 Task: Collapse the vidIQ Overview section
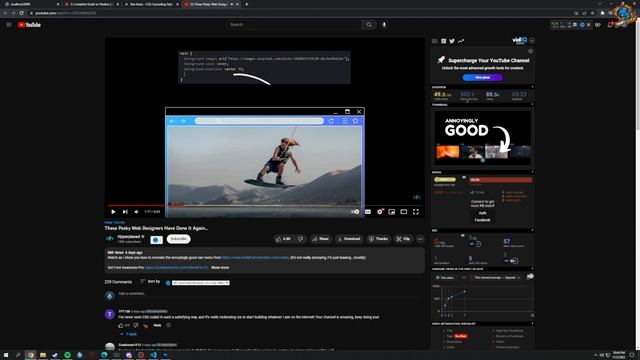click(532, 87)
